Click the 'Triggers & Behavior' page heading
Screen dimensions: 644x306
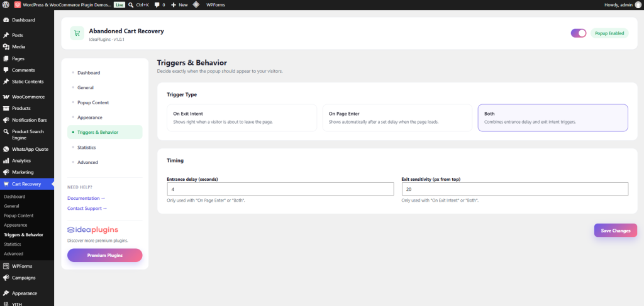tap(192, 63)
